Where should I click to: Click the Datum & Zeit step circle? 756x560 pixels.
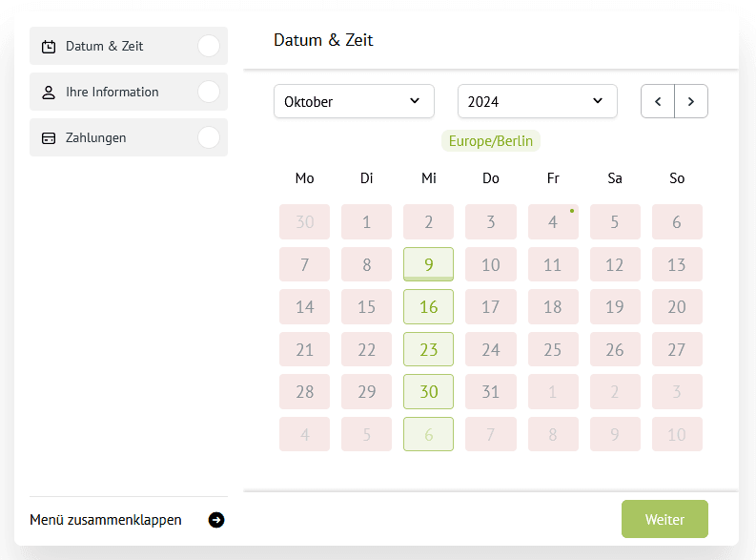pos(208,46)
